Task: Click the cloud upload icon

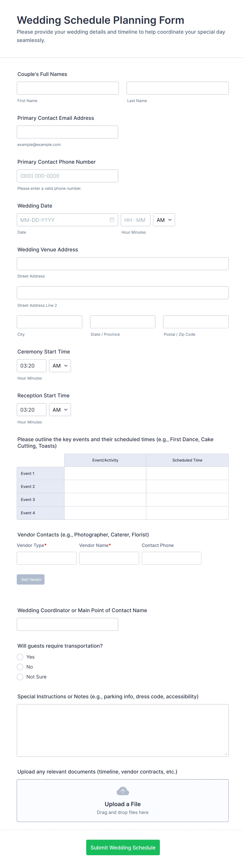Action: pyautogui.click(x=123, y=791)
